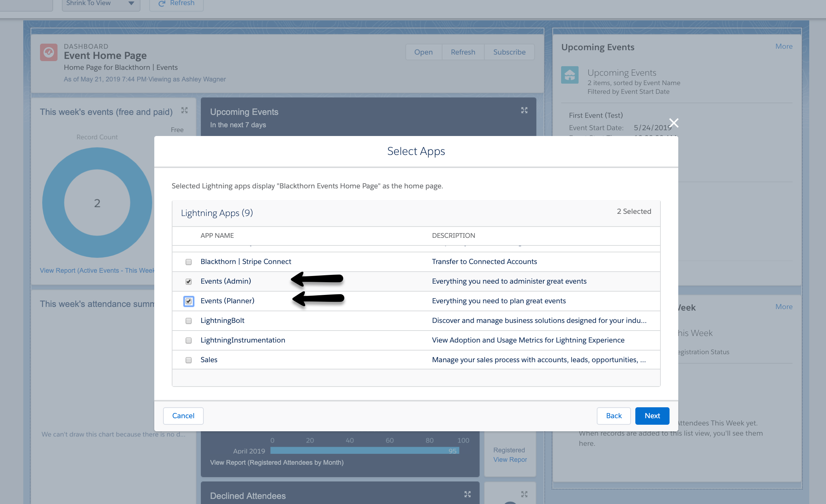Viewport: 826px width, 504px height.
Task: Click the dashboard Open button
Action: [x=424, y=52]
